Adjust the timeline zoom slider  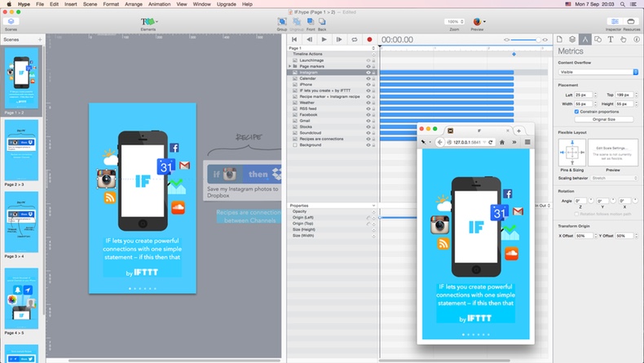525,40
